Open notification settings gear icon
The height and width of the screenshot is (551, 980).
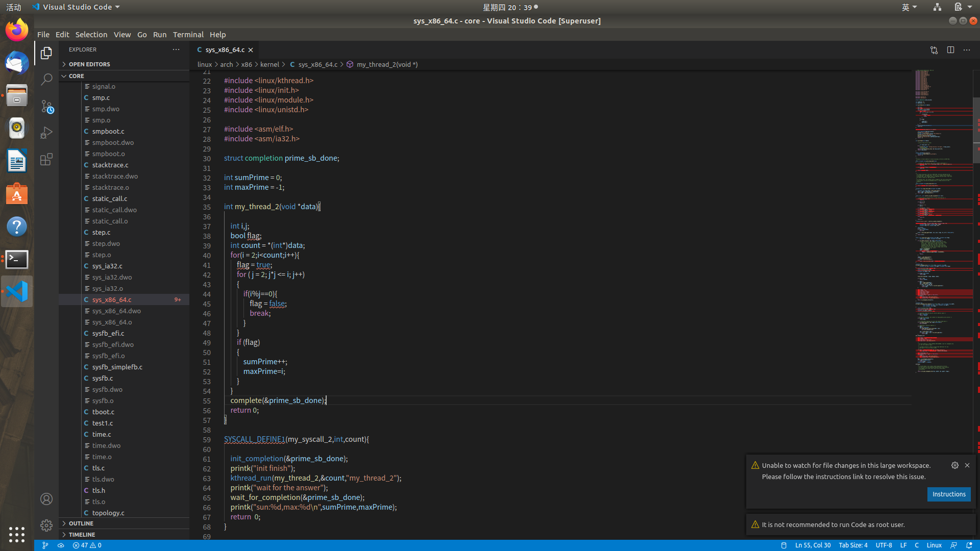955,465
